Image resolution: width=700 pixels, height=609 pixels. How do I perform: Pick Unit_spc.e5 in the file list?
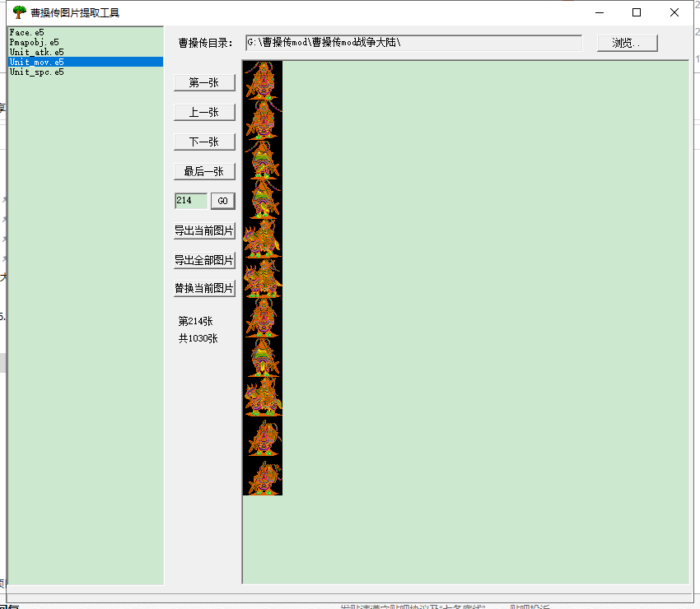point(36,72)
